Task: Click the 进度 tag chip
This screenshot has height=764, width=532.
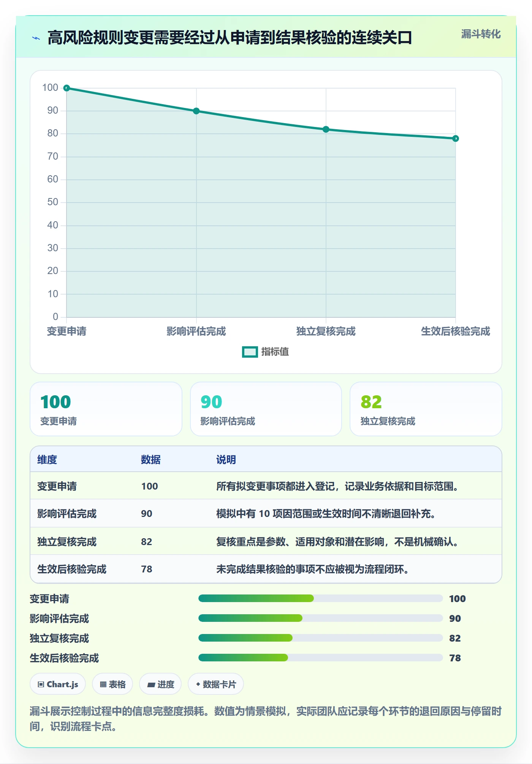Action: click(x=160, y=684)
